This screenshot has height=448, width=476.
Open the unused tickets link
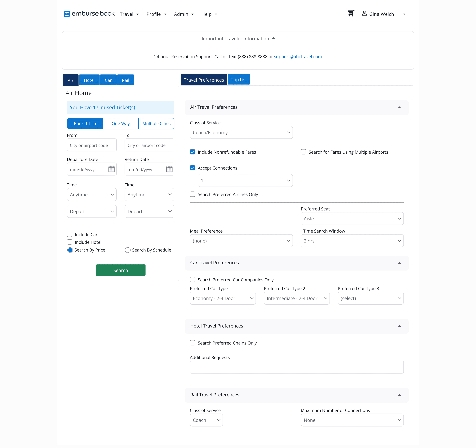pyautogui.click(x=103, y=107)
